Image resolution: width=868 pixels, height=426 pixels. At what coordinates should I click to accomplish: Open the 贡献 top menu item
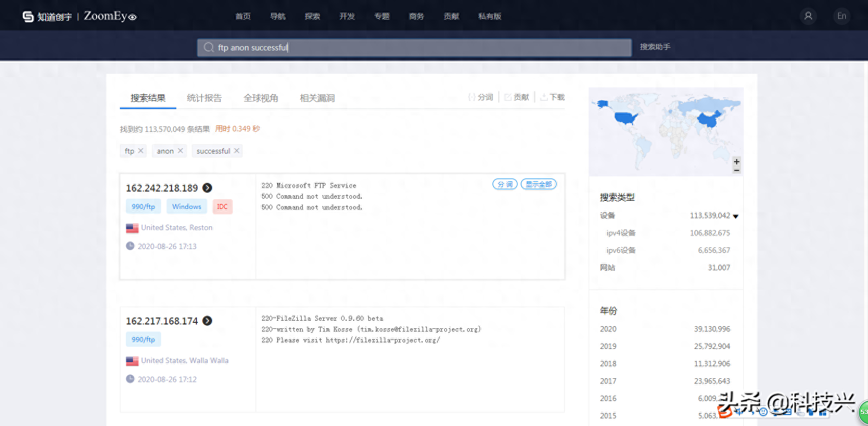[451, 16]
